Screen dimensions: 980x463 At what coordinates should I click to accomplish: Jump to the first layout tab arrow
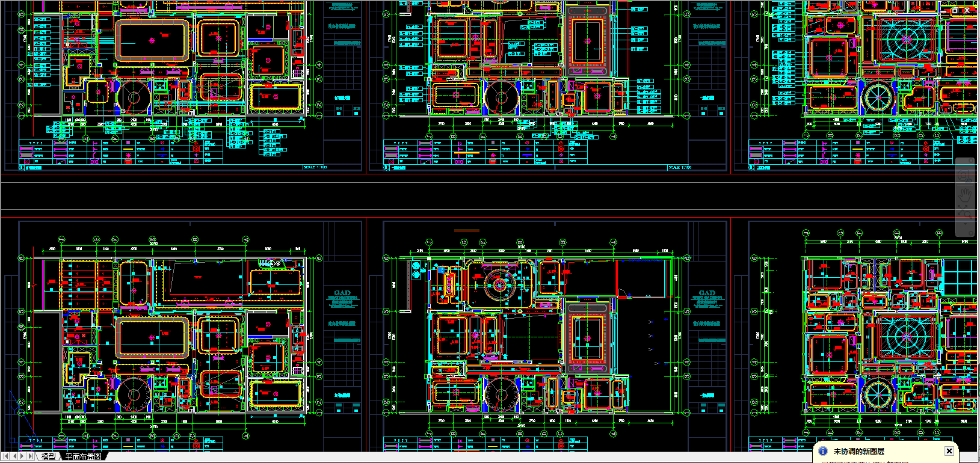[5, 456]
